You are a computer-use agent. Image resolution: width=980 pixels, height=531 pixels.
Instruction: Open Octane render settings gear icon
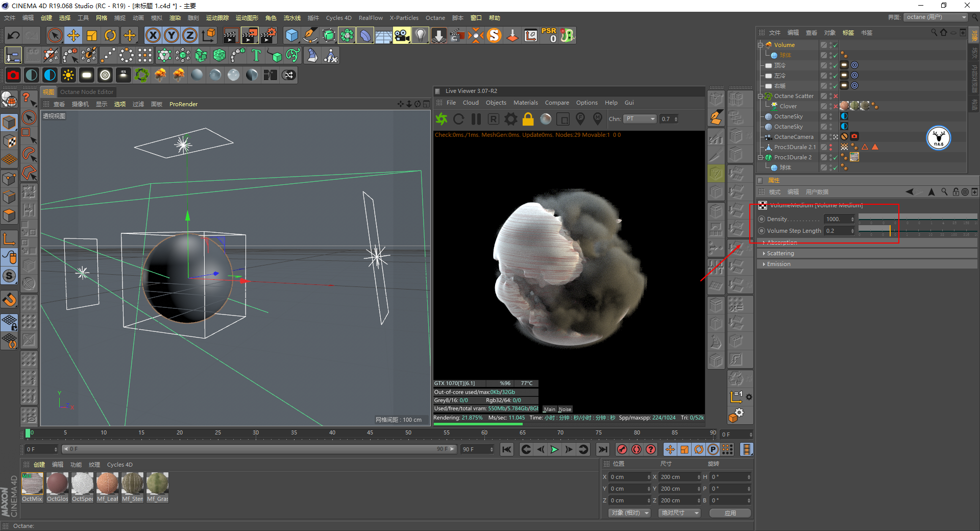tap(510, 119)
